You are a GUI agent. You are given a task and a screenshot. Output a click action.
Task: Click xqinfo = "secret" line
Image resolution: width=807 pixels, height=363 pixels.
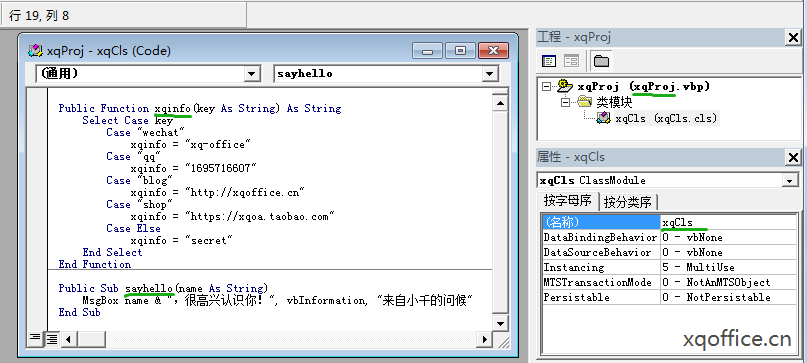click(182, 240)
